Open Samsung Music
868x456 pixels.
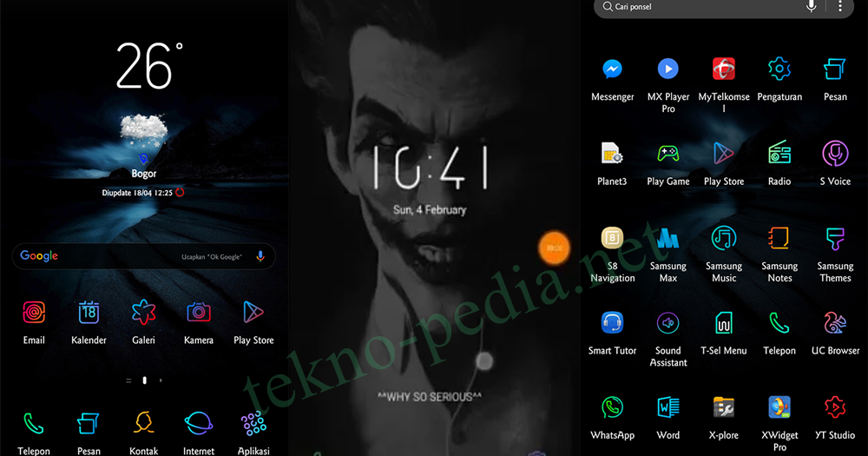(x=724, y=238)
